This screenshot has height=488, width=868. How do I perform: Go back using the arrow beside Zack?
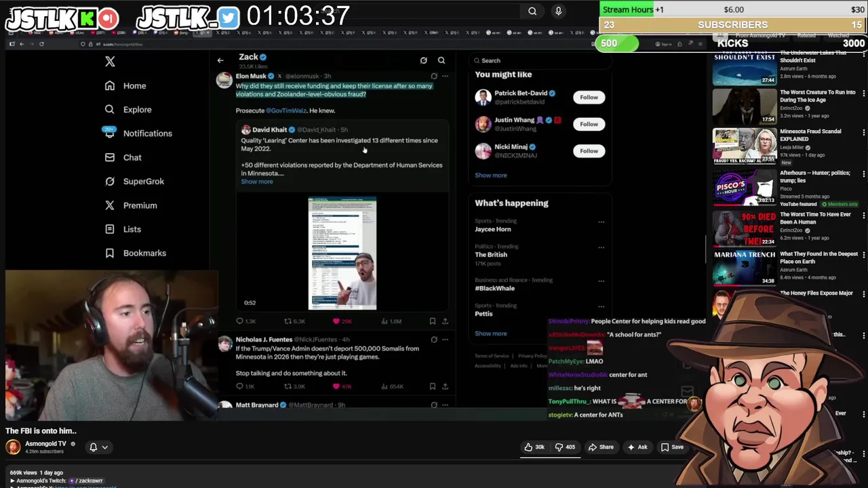(220, 60)
